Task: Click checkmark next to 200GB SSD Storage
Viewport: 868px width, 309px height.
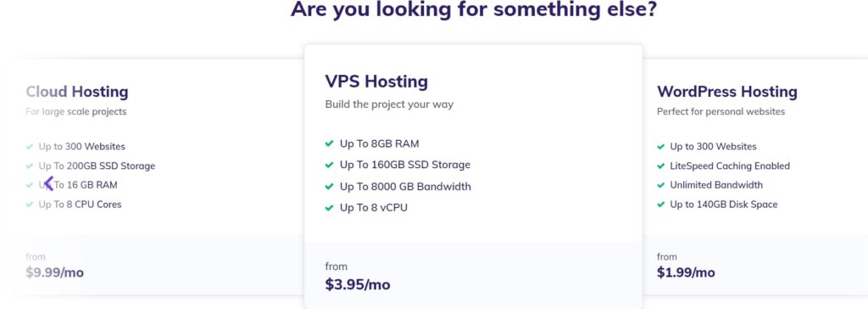Action: tap(30, 166)
